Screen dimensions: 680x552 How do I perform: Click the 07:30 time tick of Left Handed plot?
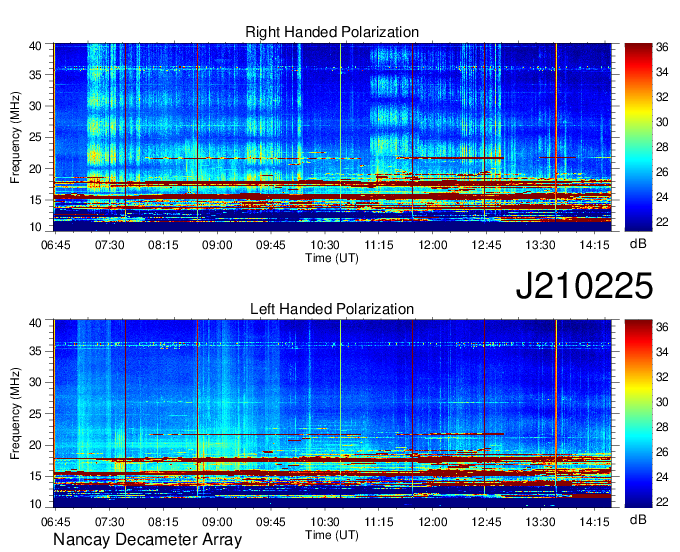click(x=109, y=522)
